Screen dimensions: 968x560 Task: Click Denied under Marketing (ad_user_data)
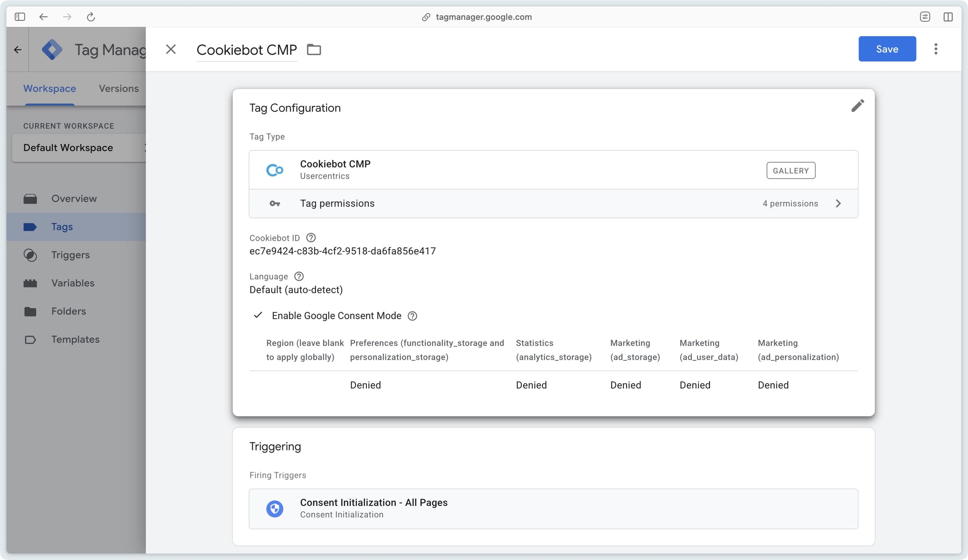pyautogui.click(x=695, y=385)
